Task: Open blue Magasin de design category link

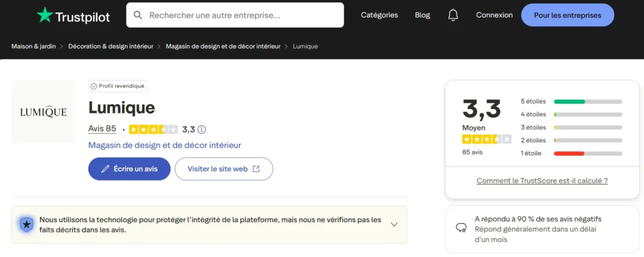Action: (165, 145)
